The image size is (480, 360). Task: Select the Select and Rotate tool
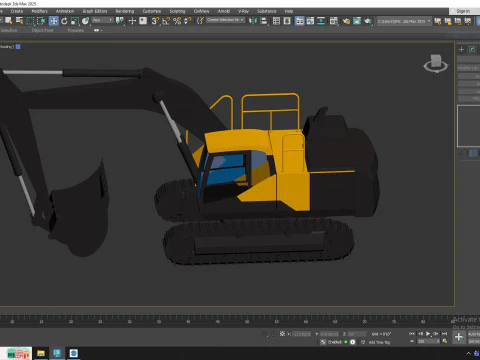coord(64,21)
